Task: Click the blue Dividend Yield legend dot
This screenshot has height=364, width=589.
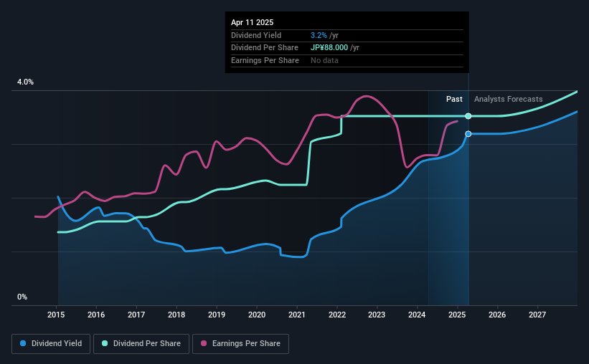Action: 23,343
